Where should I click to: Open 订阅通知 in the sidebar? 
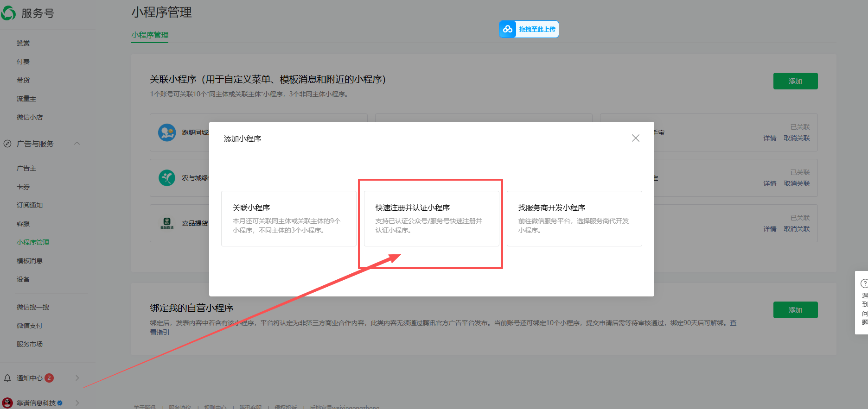(30, 205)
